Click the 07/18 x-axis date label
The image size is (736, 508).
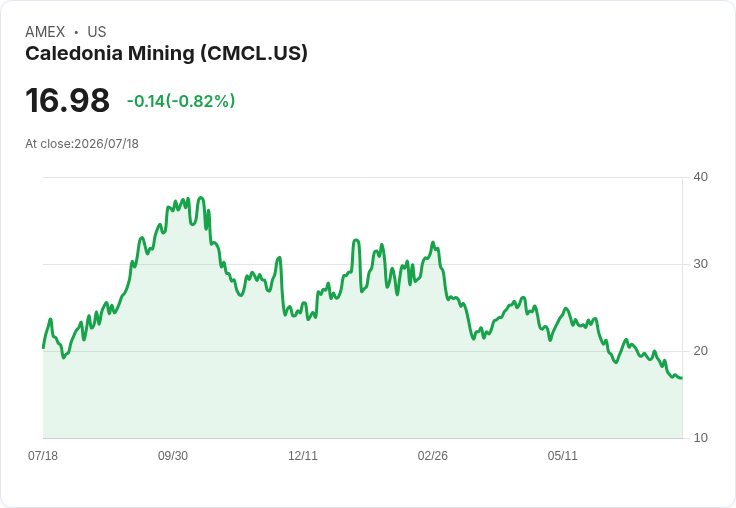tap(43, 455)
